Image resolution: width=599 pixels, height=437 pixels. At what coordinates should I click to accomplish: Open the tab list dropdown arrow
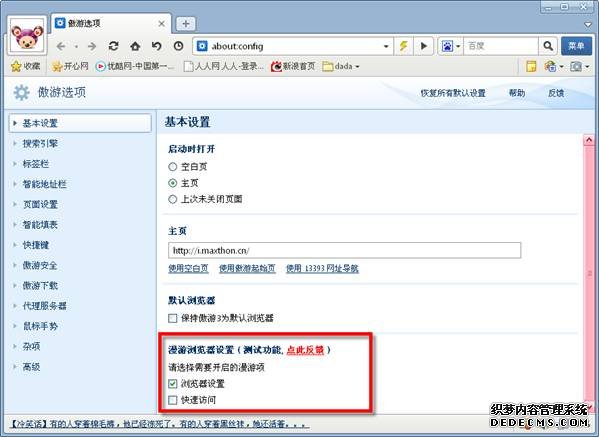pyautogui.click(x=588, y=25)
